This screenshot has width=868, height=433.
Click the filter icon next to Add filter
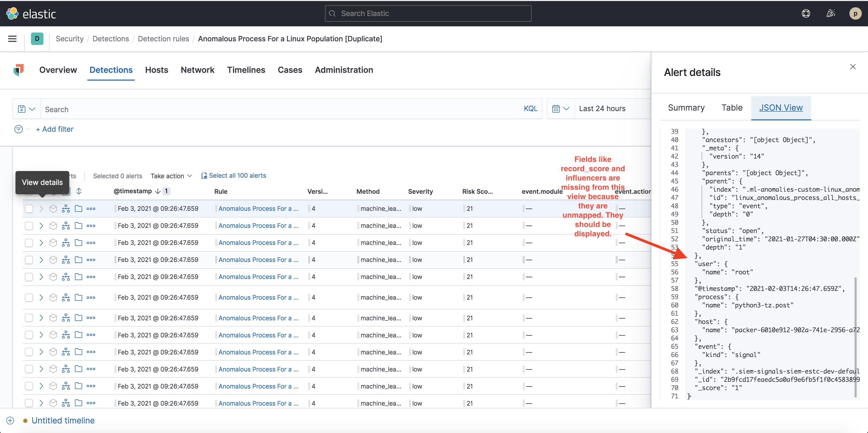pos(18,129)
